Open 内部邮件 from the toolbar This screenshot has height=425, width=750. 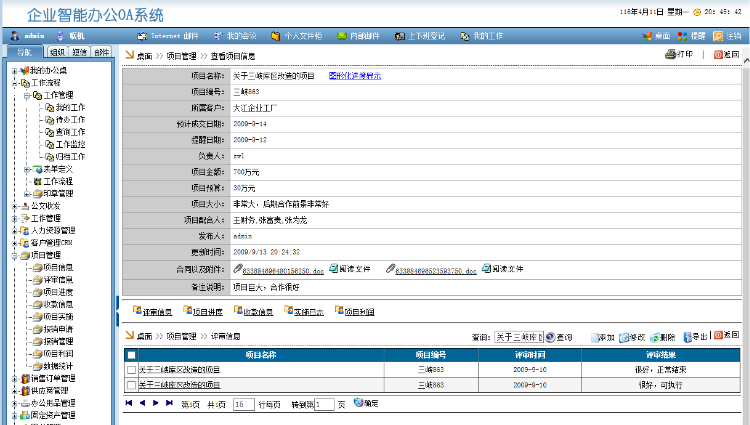(x=358, y=36)
